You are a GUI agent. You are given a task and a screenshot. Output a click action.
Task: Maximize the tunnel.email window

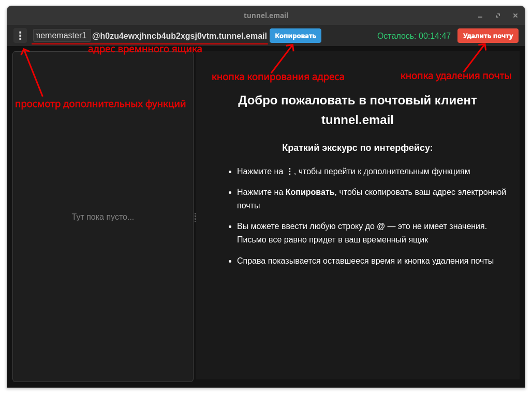(497, 16)
